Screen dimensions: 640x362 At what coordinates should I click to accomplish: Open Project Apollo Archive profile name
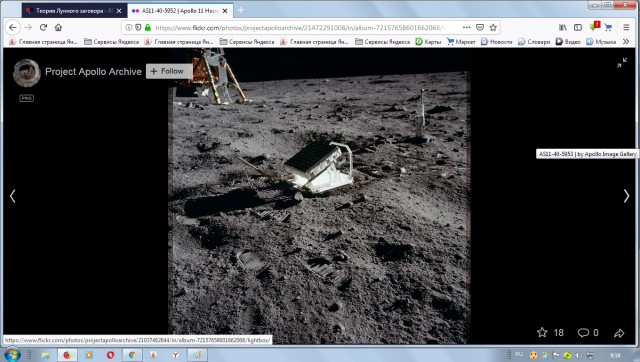[x=93, y=71]
